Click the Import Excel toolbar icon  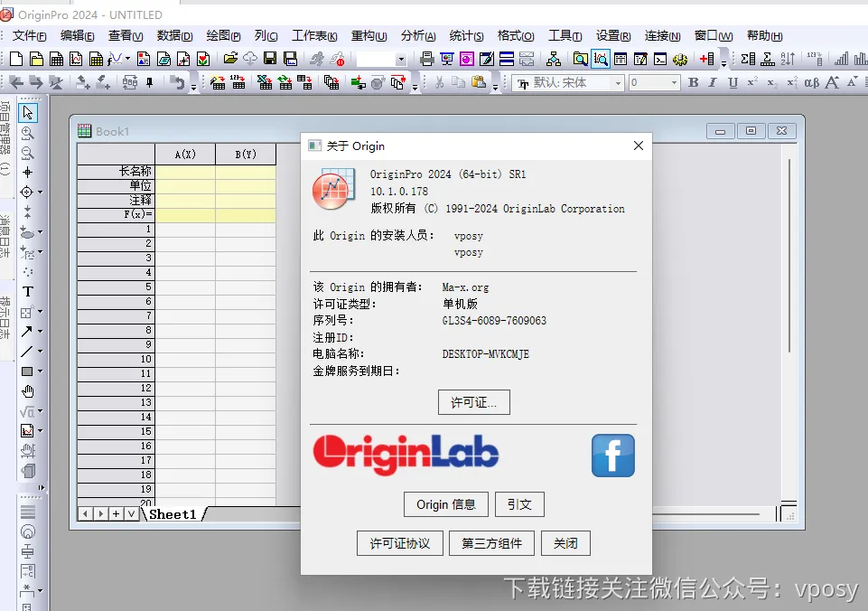pyautogui.click(x=265, y=83)
